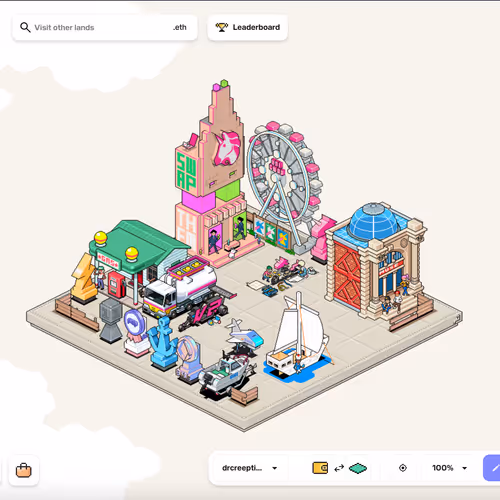Image resolution: width=500 pixels, height=500 pixels.
Task: Click the search magnifier icon
Action: (25, 27)
